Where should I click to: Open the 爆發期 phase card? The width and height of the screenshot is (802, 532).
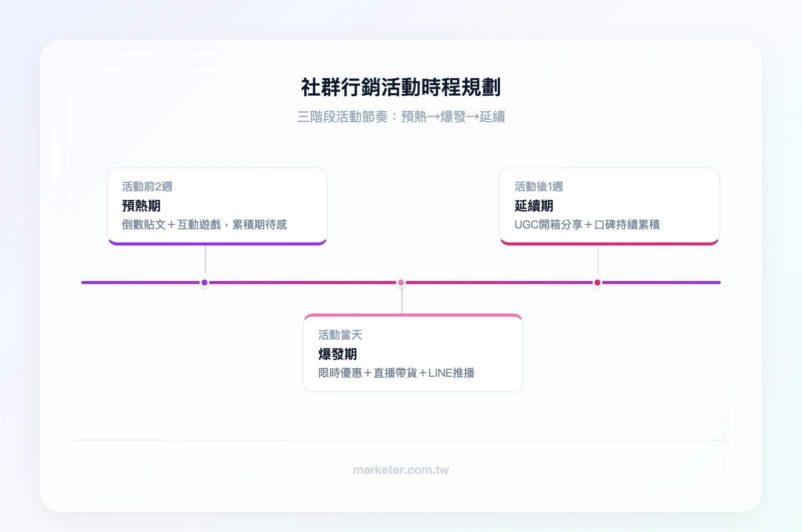tap(412, 352)
